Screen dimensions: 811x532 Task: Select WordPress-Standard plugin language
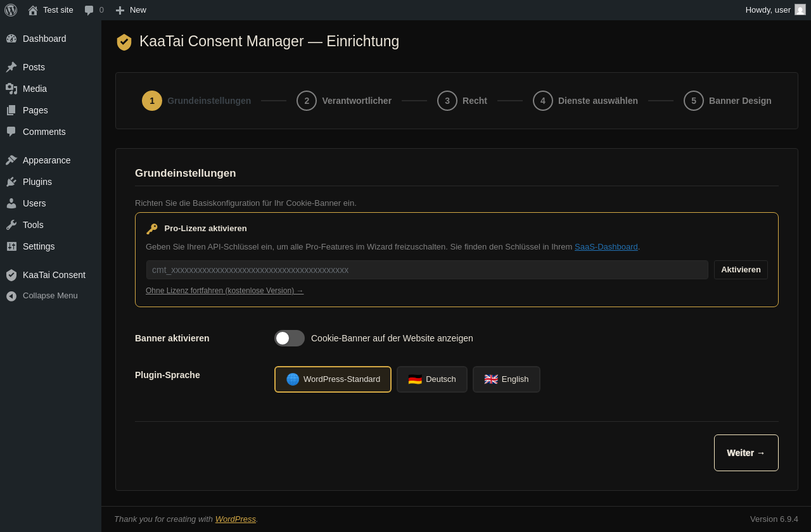tap(333, 379)
